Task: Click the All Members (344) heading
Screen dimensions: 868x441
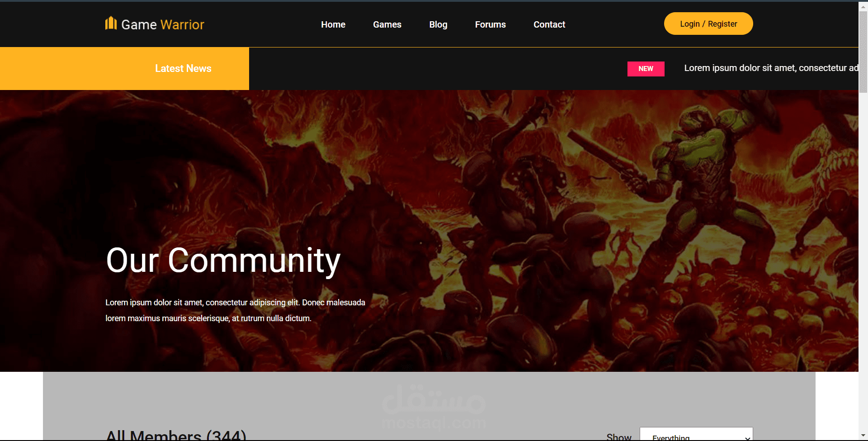Action: (176, 435)
